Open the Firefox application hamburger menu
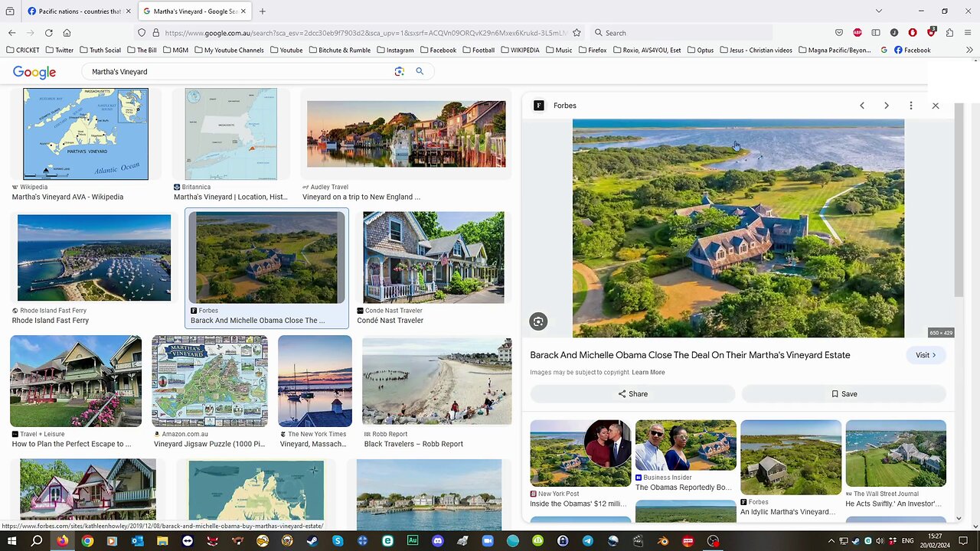 coord(968,33)
